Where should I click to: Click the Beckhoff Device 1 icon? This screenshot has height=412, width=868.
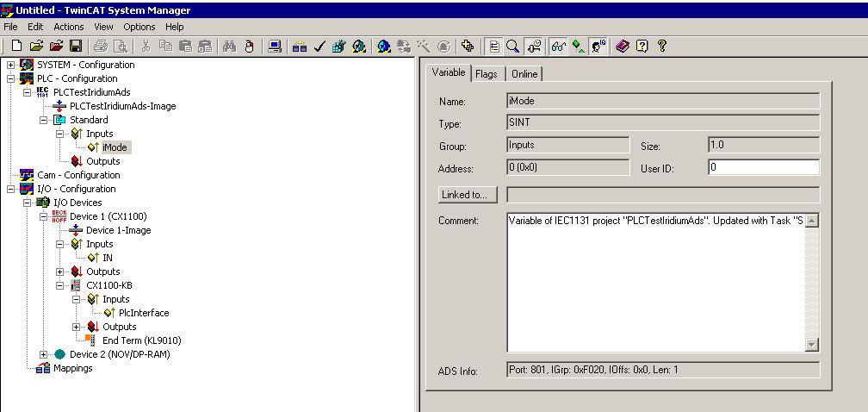click(x=59, y=216)
